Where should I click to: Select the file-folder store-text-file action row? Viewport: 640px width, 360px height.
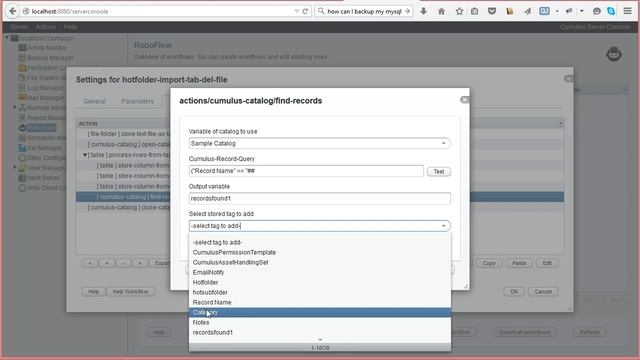(x=122, y=134)
